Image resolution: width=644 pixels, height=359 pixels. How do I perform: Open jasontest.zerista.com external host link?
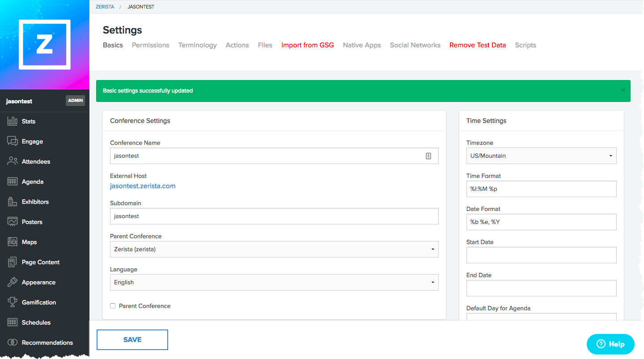143,186
